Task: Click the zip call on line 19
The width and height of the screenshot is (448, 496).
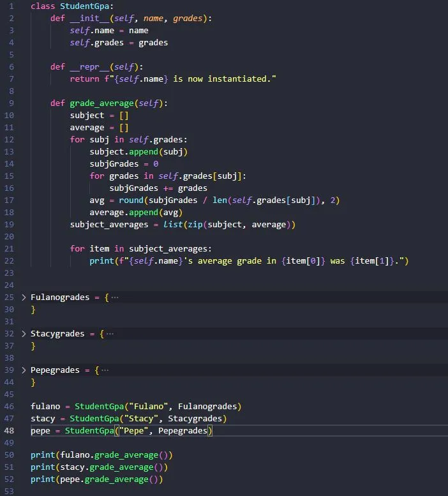Action: click(x=239, y=225)
